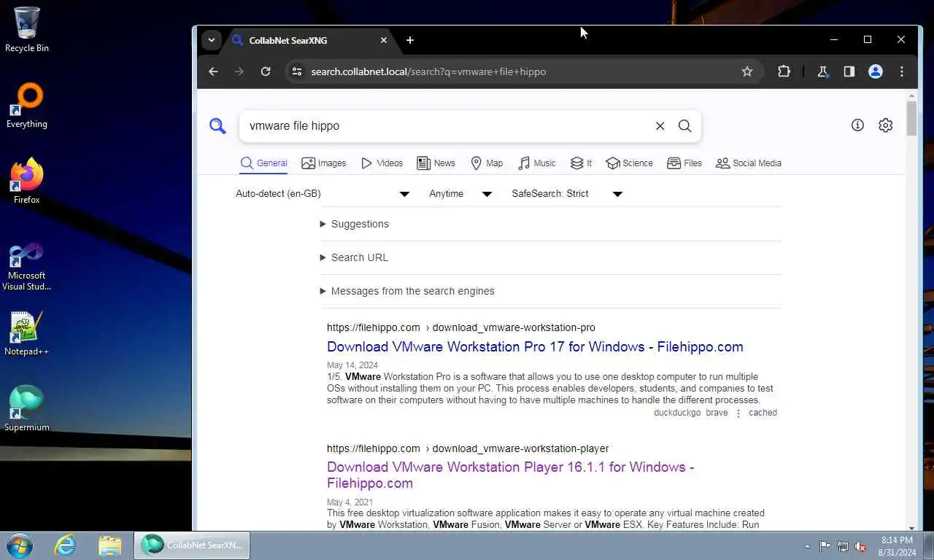Screen dimensions: 934x560
Task: Open File Explorer from the taskbar
Action: pos(110,545)
